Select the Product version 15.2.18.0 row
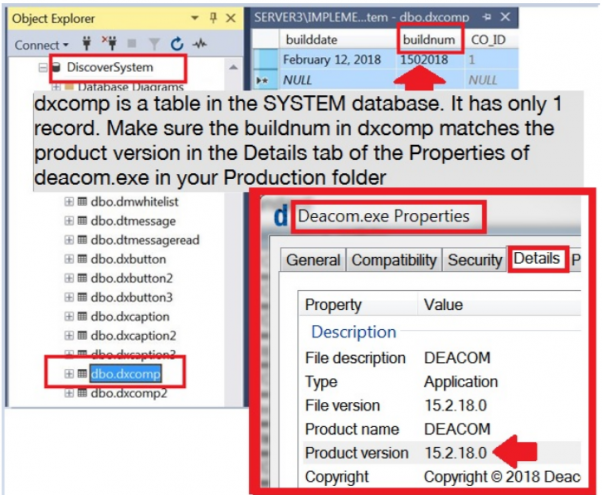The width and height of the screenshot is (602, 495). (442, 453)
